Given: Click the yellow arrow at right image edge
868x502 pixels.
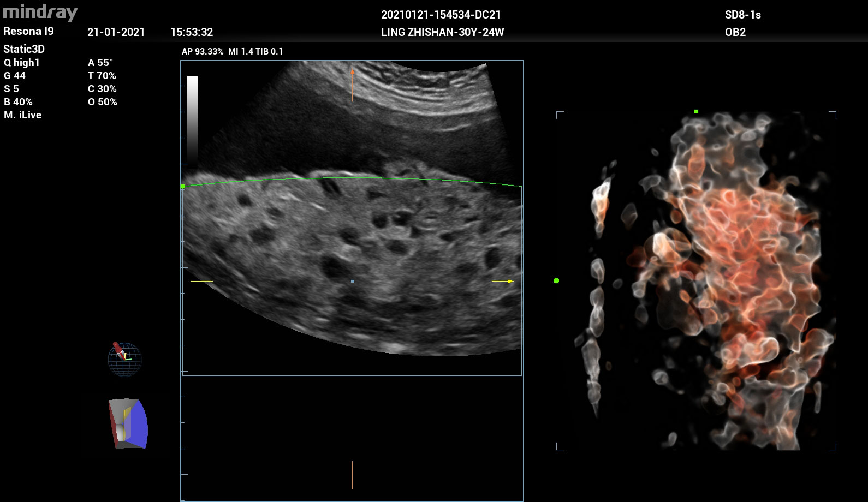Looking at the screenshot, I should point(503,281).
